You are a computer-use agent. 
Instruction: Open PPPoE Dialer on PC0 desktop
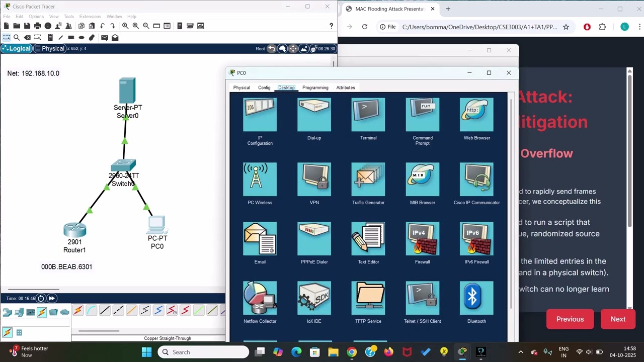pyautogui.click(x=314, y=238)
